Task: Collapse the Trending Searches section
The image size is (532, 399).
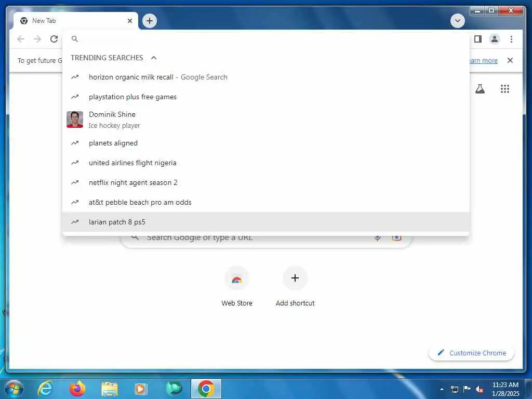Action: point(154,58)
